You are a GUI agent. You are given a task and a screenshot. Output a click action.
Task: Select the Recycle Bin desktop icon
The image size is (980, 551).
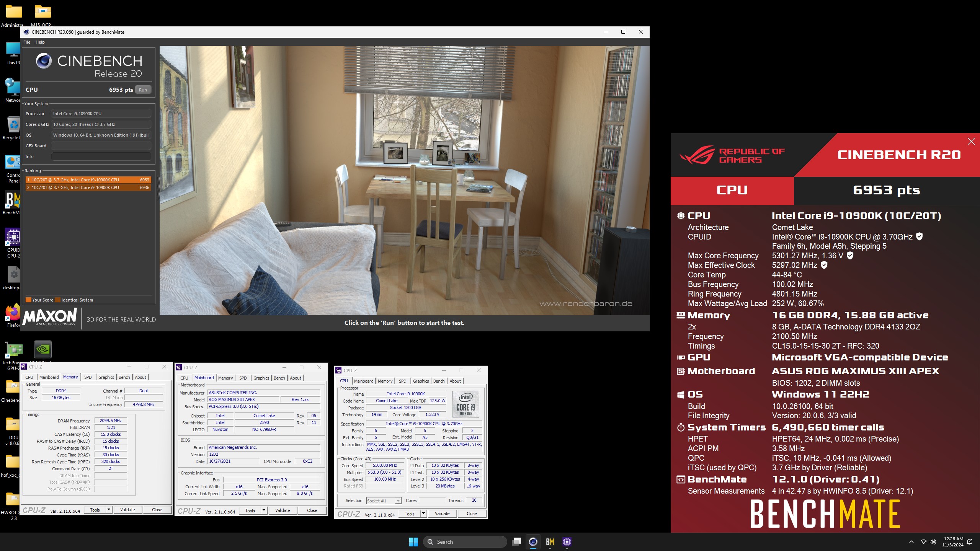click(11, 128)
